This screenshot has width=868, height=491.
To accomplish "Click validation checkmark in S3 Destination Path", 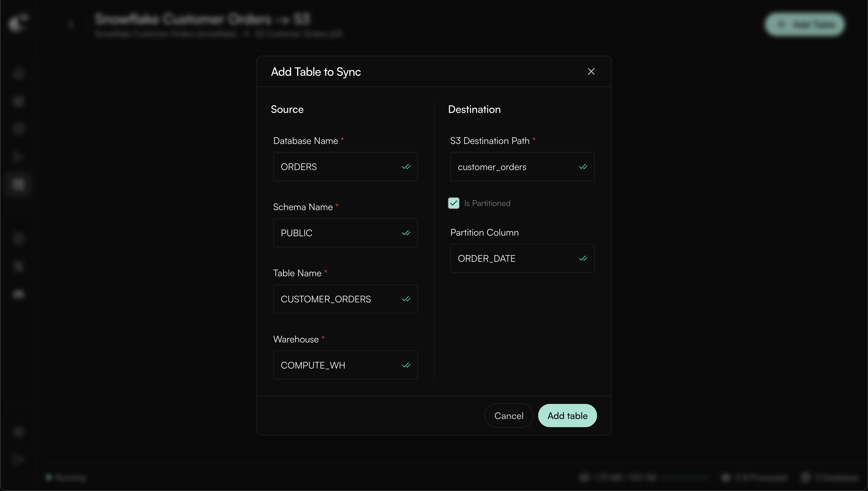I will pyautogui.click(x=583, y=167).
